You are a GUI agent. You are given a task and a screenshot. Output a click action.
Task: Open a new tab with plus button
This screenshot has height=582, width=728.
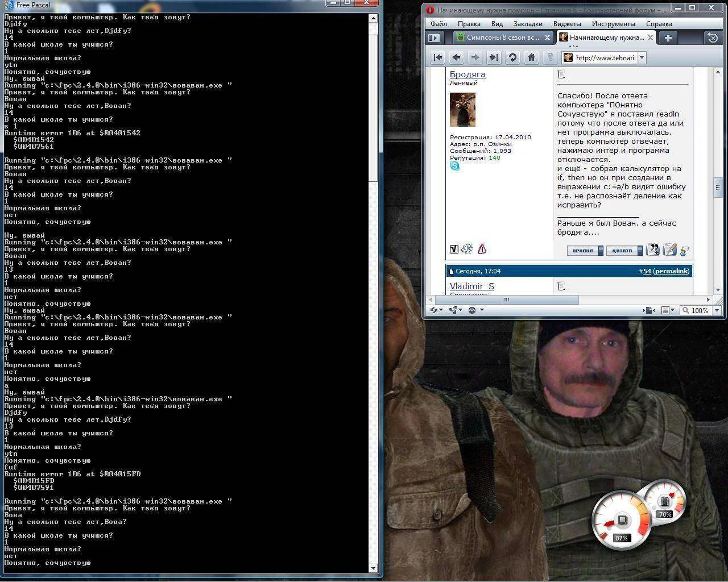click(x=668, y=38)
